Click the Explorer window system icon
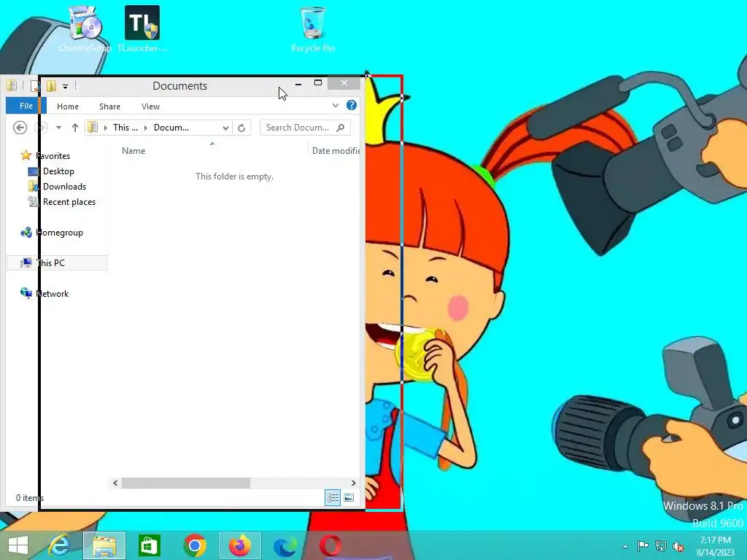This screenshot has width=747, height=560. point(12,86)
